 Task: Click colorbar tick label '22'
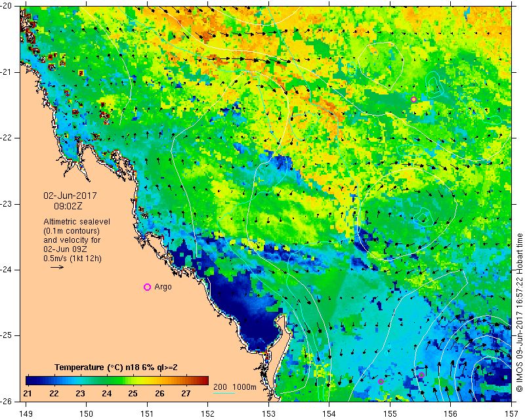click(x=54, y=394)
